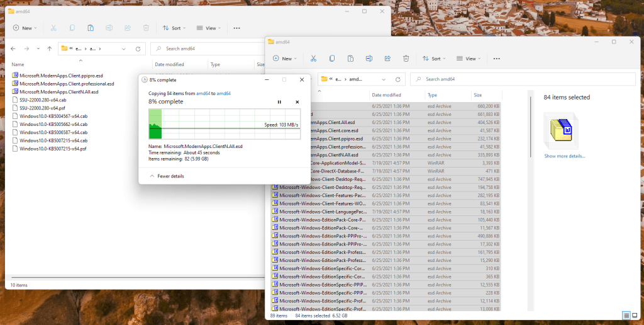Select Windows10.0-KB5006587-x64.cab file
Screen dimensions: 644x325
coord(50,132)
